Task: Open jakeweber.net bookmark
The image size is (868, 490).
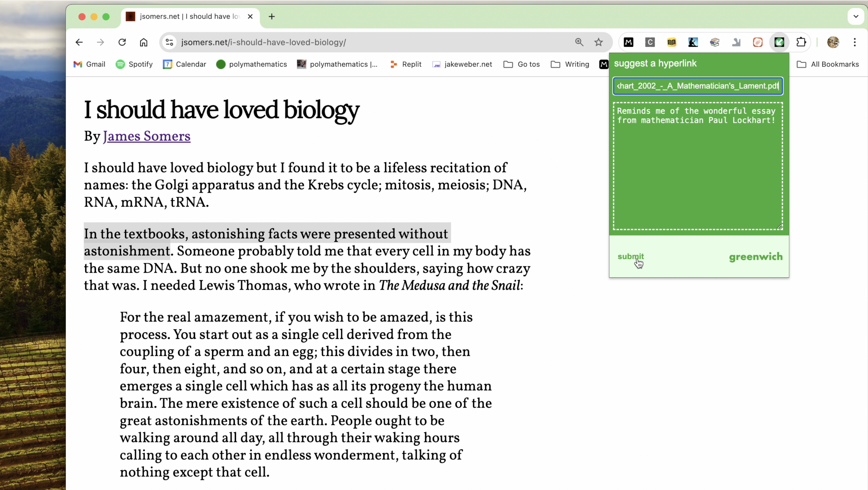Action: point(462,64)
